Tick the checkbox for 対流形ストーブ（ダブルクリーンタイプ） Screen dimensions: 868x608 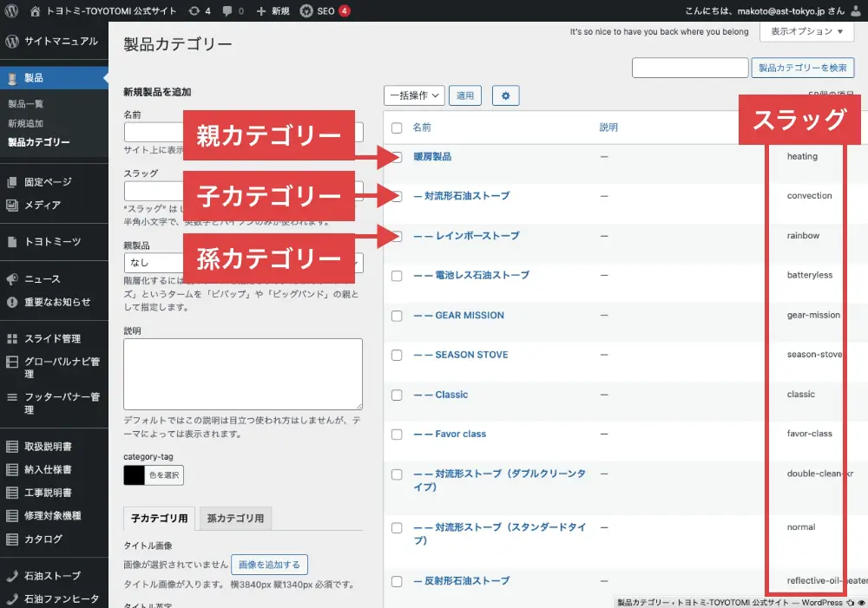click(x=397, y=474)
